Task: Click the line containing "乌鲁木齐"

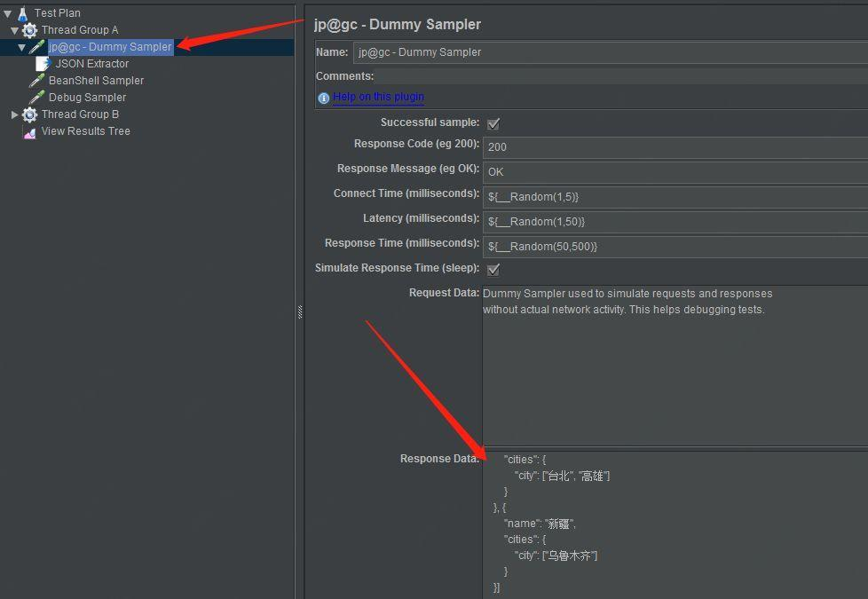Action: 556,556
